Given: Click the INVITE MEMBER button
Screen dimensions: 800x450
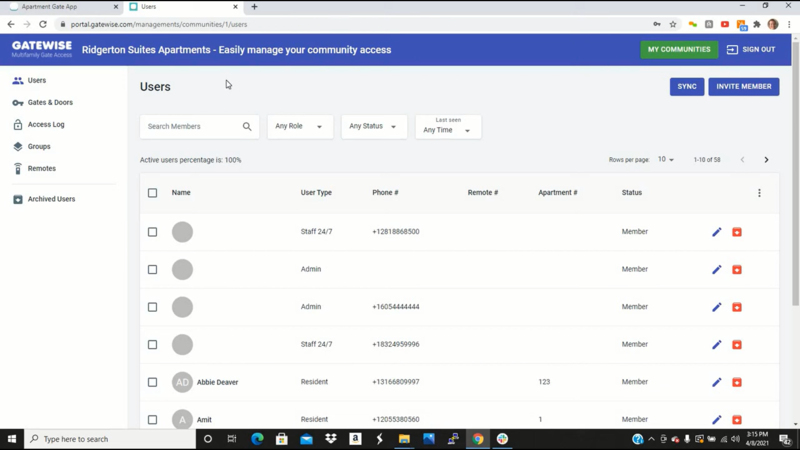Looking at the screenshot, I should pyautogui.click(x=743, y=87).
